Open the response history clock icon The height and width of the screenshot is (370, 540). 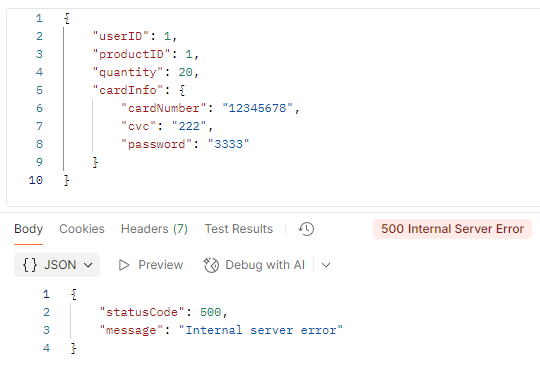[306, 229]
